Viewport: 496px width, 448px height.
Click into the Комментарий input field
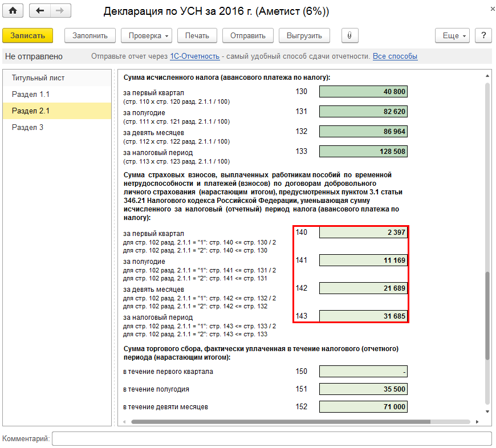(272, 439)
